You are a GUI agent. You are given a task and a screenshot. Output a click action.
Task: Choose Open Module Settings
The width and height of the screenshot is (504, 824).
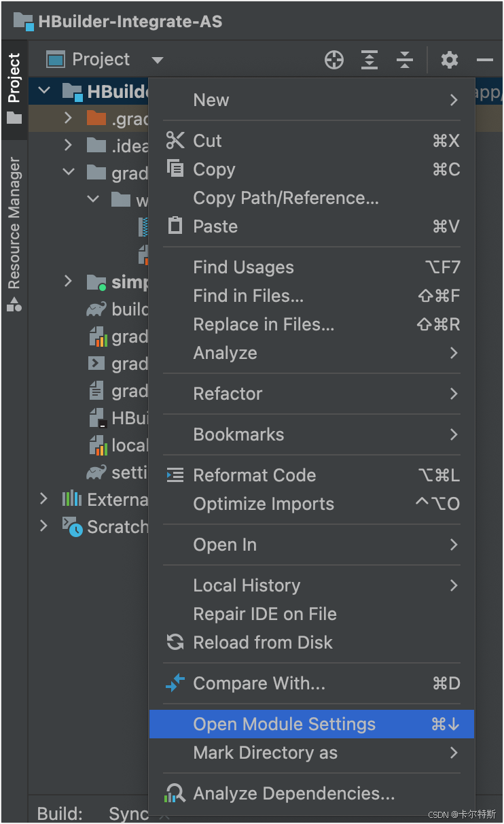pos(312,724)
